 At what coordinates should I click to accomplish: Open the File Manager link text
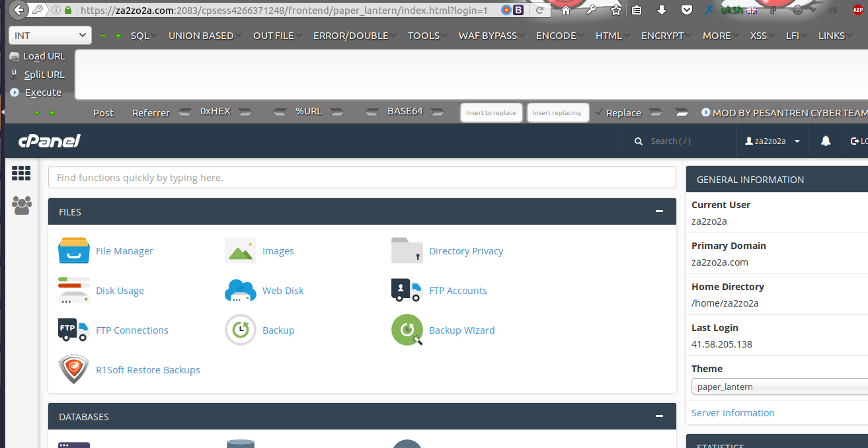[124, 250]
